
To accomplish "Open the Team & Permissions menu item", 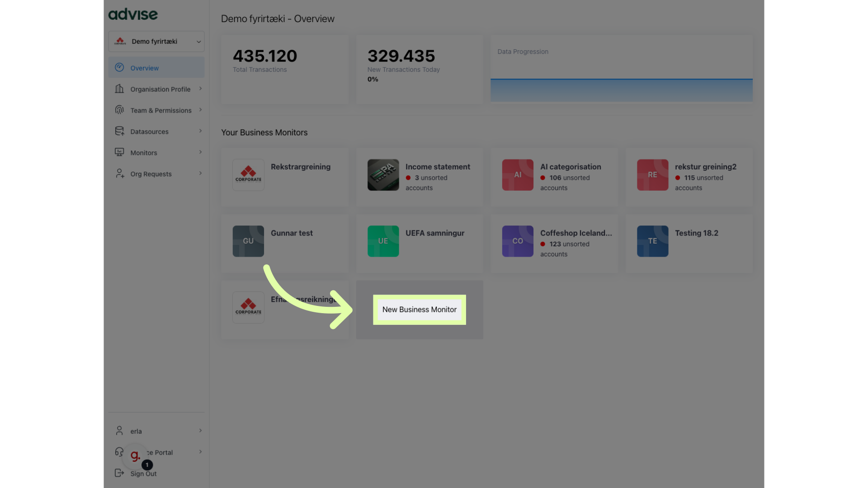I will [x=160, y=110].
